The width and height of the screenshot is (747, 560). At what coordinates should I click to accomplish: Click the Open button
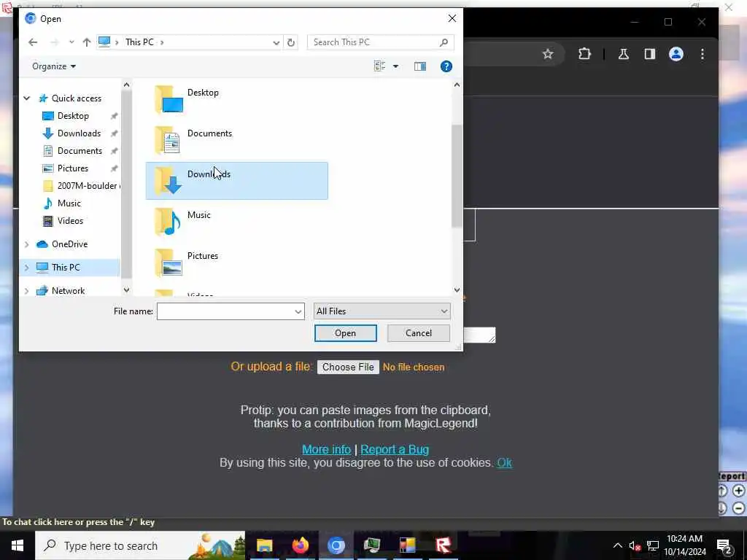click(345, 333)
